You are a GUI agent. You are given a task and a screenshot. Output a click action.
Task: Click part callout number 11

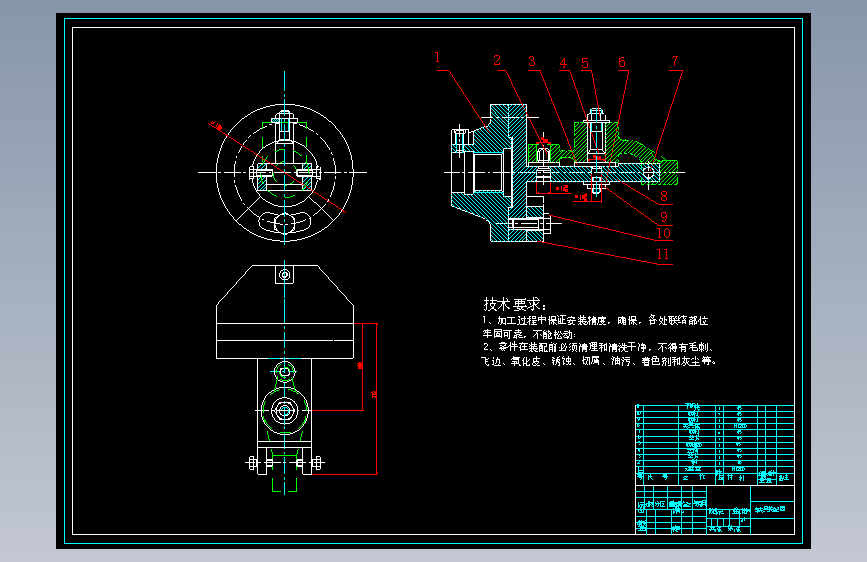point(663,254)
